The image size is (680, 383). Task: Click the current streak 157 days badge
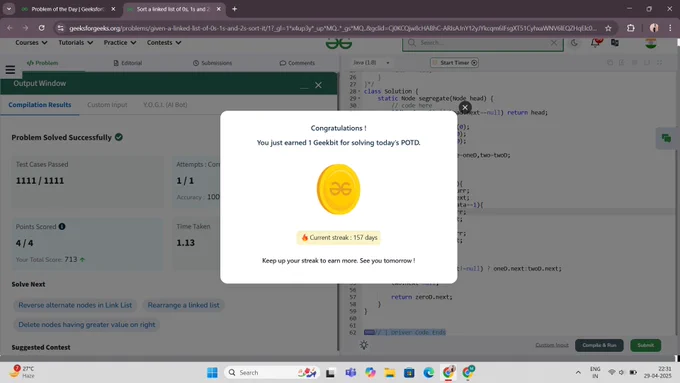coord(338,237)
